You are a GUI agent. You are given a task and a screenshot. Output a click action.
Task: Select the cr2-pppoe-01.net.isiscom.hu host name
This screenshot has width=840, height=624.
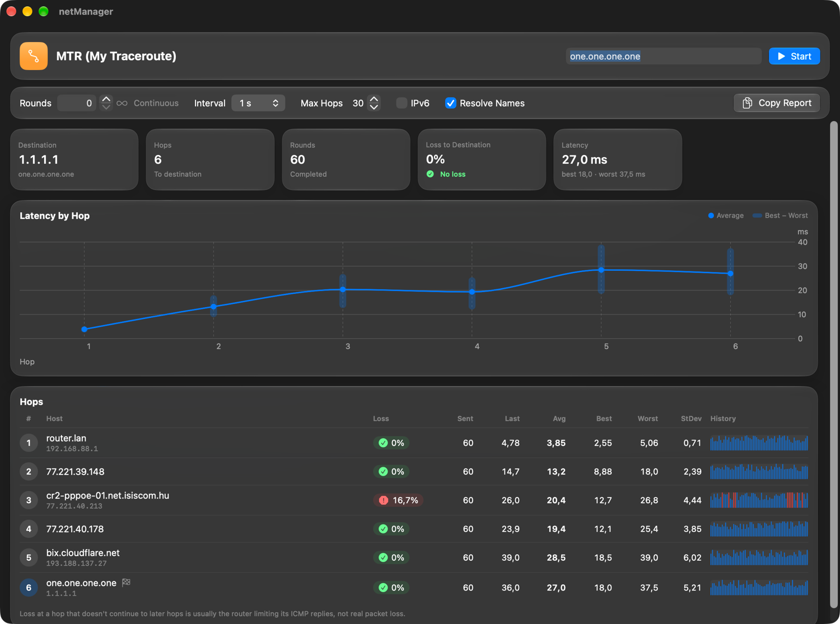tap(108, 495)
